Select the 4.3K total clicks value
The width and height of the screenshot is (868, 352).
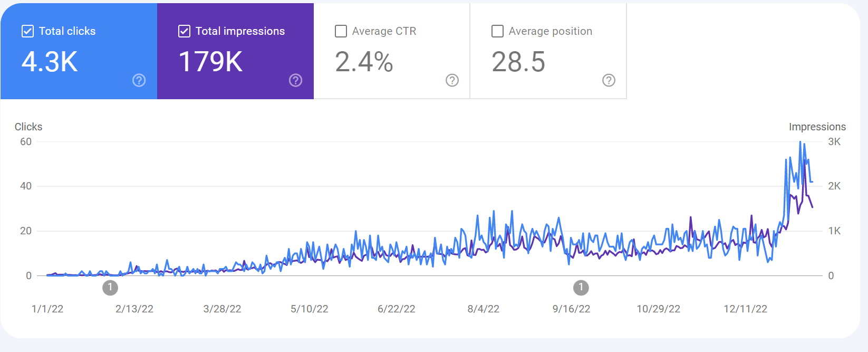click(50, 62)
